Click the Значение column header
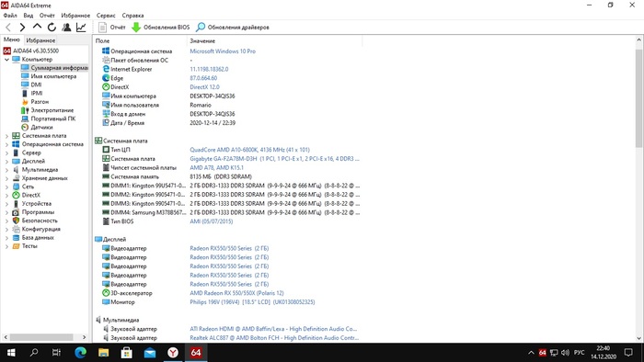 (x=274, y=41)
